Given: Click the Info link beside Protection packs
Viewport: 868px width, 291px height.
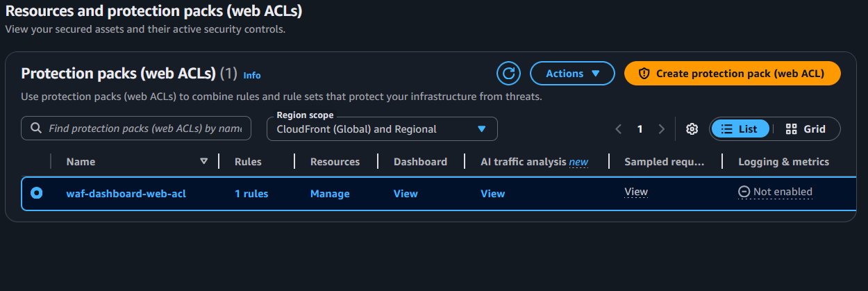Looking at the screenshot, I should pos(252,75).
